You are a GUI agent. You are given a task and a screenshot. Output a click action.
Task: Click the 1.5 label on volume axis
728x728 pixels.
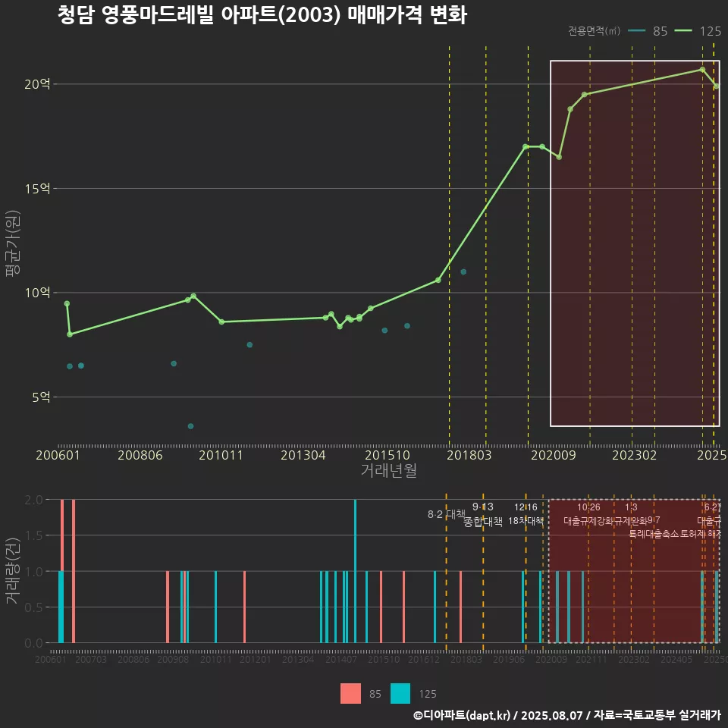[x=33, y=535]
